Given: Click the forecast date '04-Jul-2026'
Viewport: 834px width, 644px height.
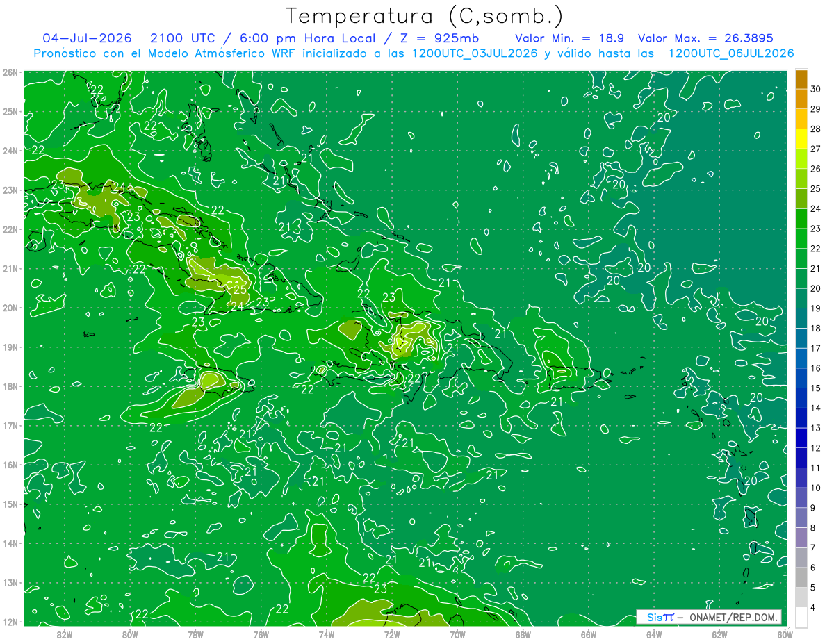Looking at the screenshot, I should (x=87, y=38).
